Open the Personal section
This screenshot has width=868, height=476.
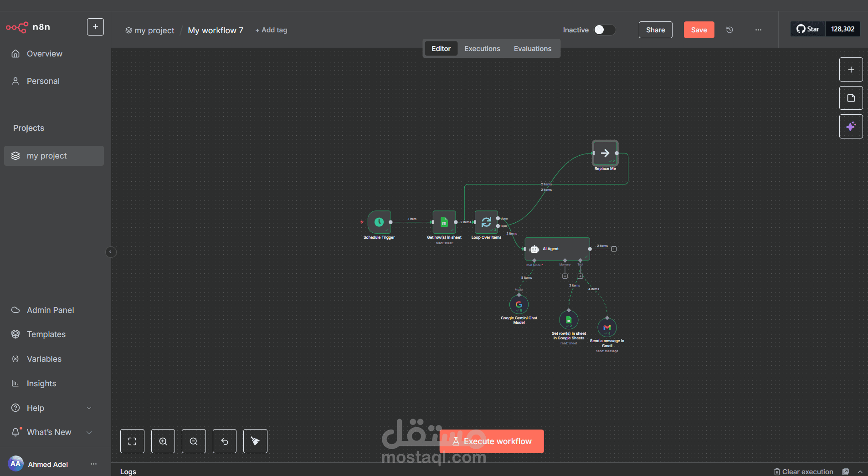(x=54, y=81)
